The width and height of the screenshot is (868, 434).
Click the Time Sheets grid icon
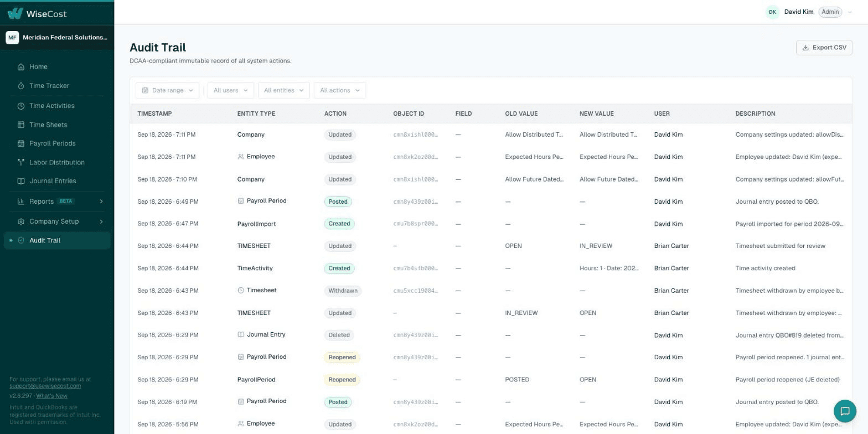[x=21, y=125]
